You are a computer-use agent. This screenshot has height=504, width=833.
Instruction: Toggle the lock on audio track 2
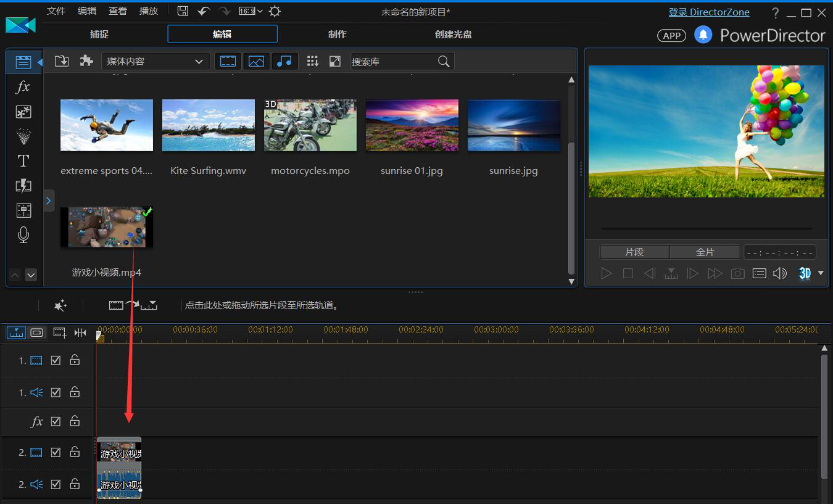coord(75,484)
